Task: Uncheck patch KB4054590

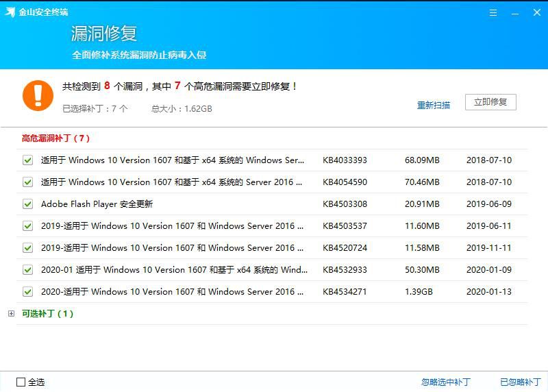Action: [x=27, y=182]
